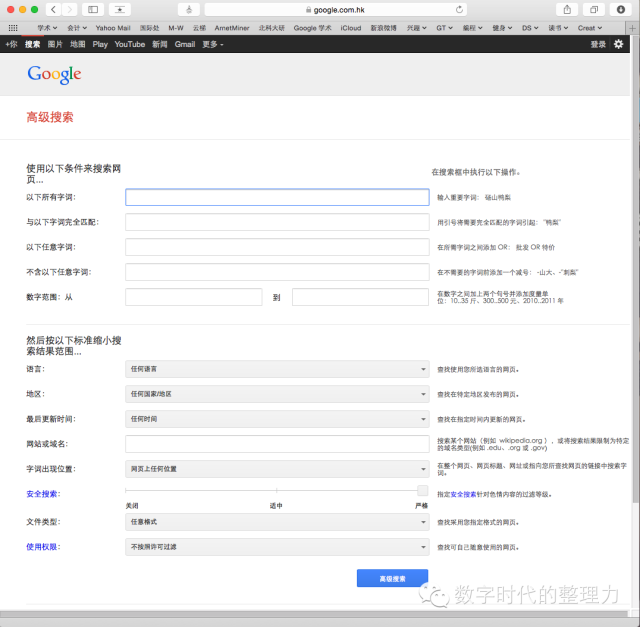Open the 安全搜索 label link

[42, 494]
